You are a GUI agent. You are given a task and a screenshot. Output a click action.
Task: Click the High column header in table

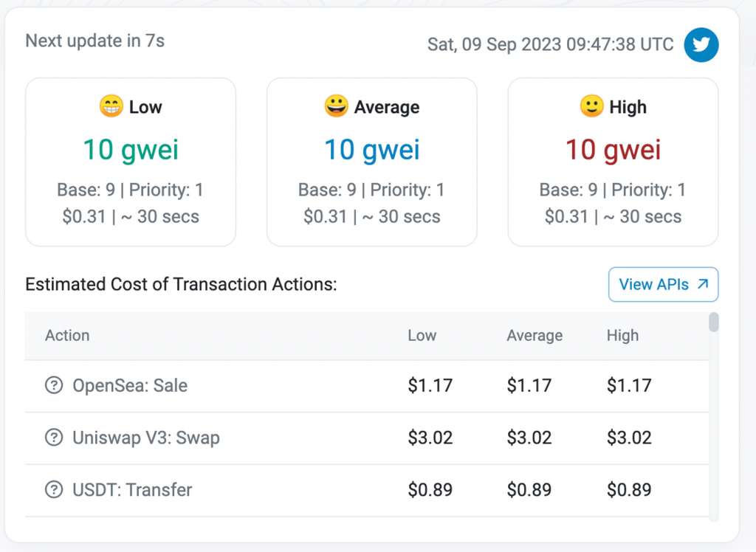coord(622,335)
